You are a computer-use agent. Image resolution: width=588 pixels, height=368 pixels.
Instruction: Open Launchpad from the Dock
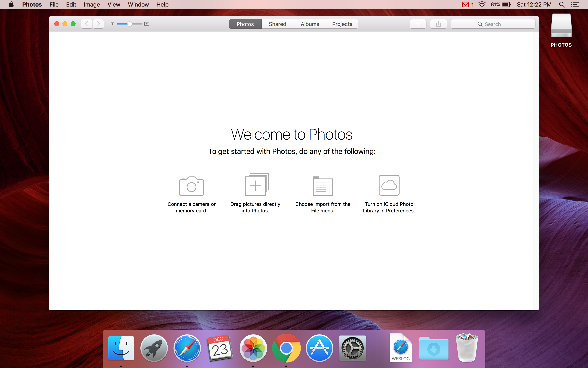click(x=154, y=348)
